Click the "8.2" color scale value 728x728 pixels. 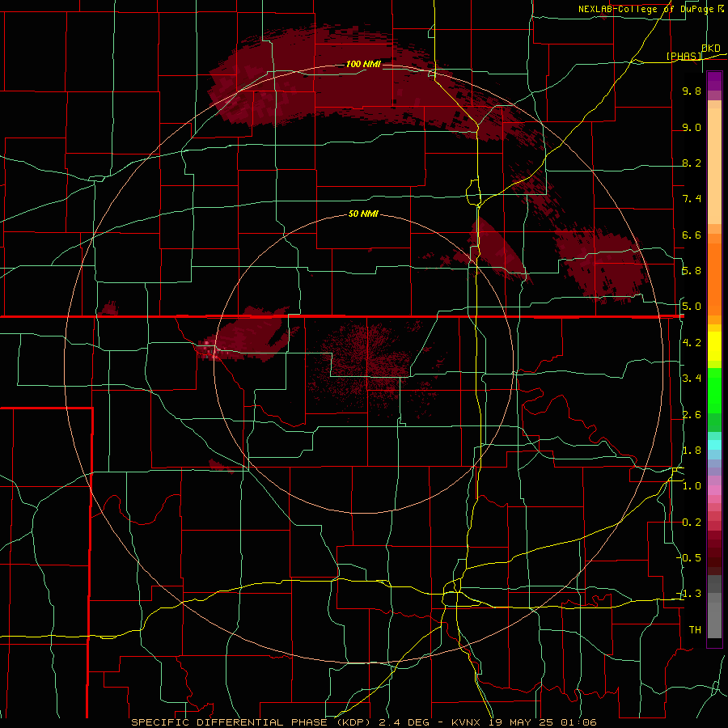[x=692, y=163]
